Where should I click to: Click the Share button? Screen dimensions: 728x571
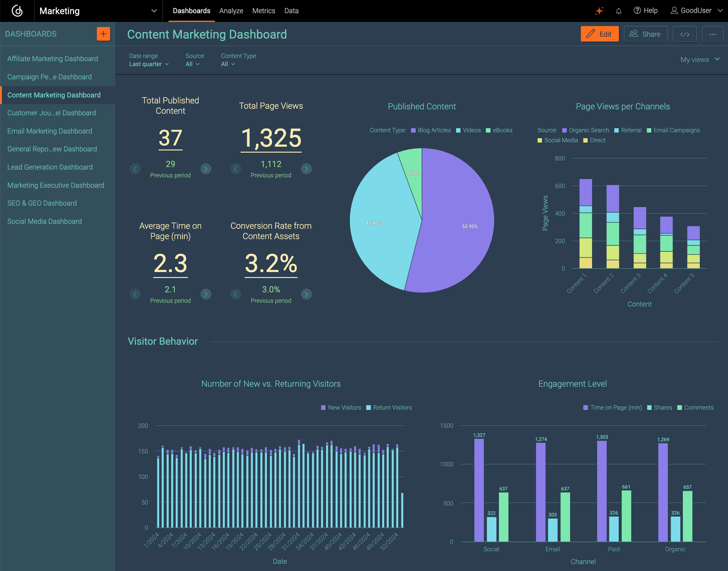click(x=645, y=34)
